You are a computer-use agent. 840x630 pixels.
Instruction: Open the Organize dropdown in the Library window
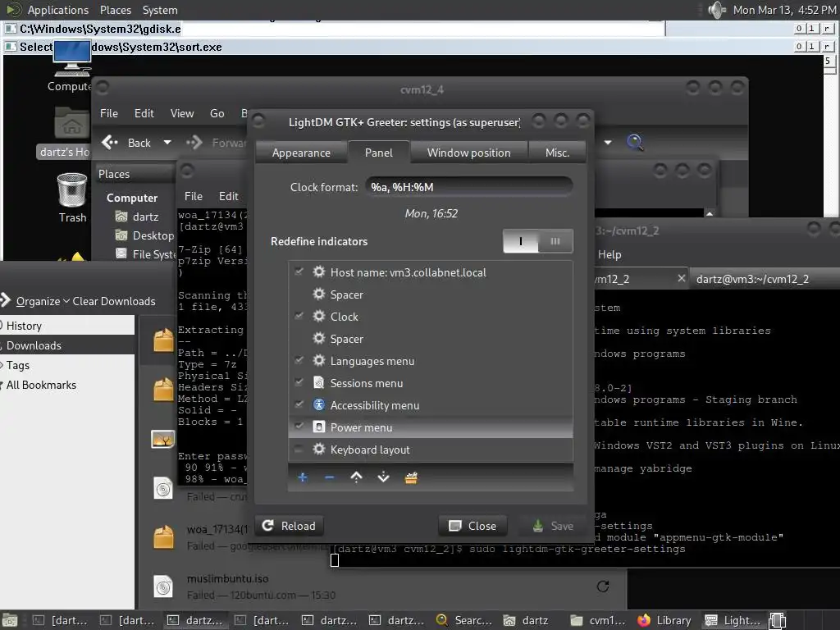pos(43,301)
